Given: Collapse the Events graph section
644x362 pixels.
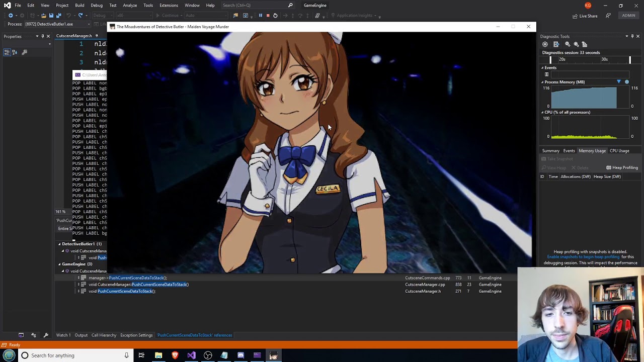Looking at the screenshot, I should 542,68.
